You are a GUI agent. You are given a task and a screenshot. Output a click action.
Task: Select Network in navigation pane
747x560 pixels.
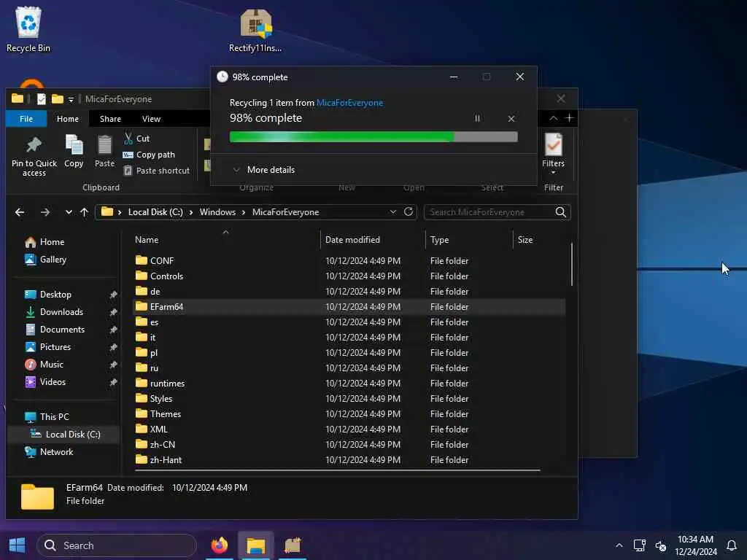point(49,452)
